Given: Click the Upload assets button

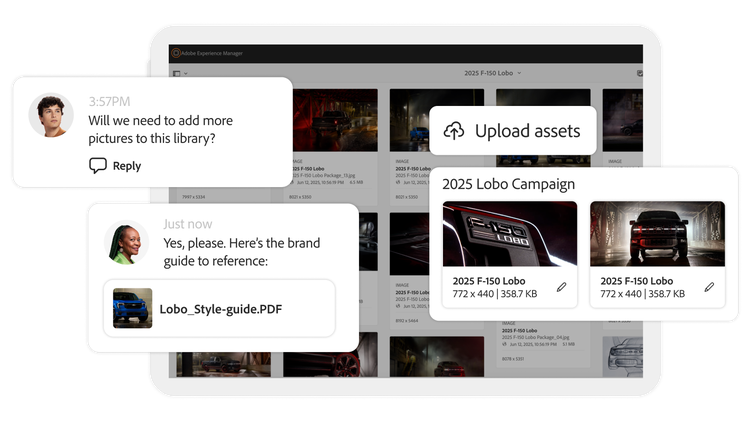Looking at the screenshot, I should [513, 131].
